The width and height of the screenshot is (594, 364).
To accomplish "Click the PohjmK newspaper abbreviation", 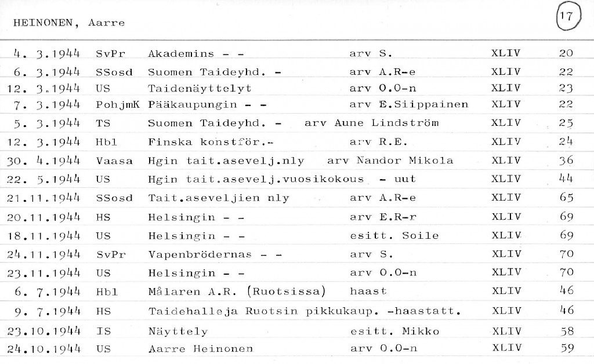I will point(118,104).
